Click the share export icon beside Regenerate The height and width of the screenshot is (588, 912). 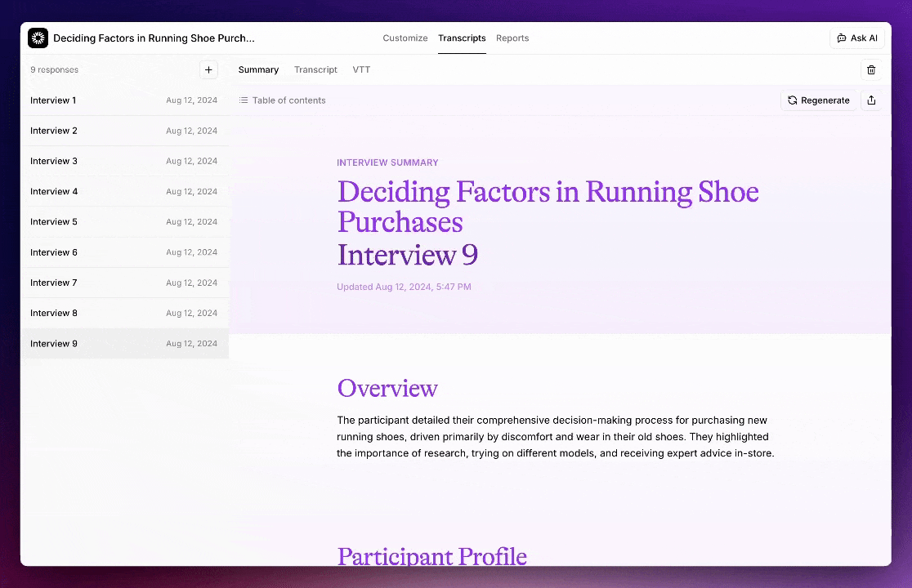pyautogui.click(x=871, y=100)
